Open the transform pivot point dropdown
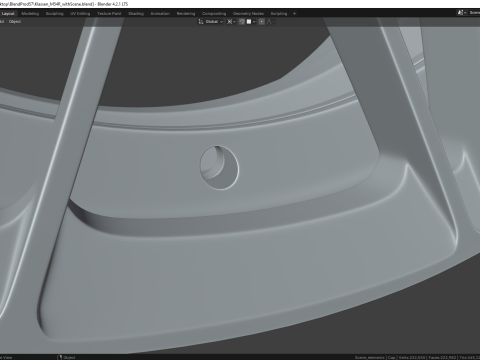The width and height of the screenshot is (480, 360). pos(231,22)
